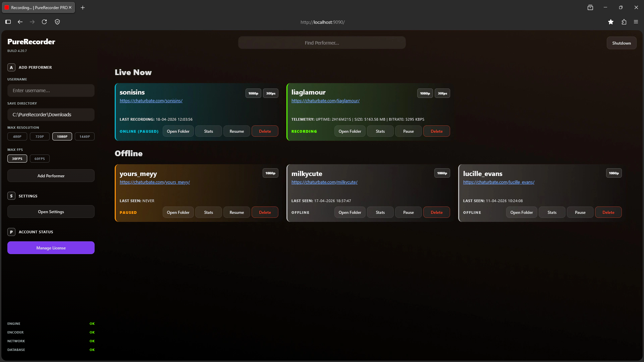The width and height of the screenshot is (644, 362).
Task: Reload the page in the browser toolbar
Action: pos(44,22)
